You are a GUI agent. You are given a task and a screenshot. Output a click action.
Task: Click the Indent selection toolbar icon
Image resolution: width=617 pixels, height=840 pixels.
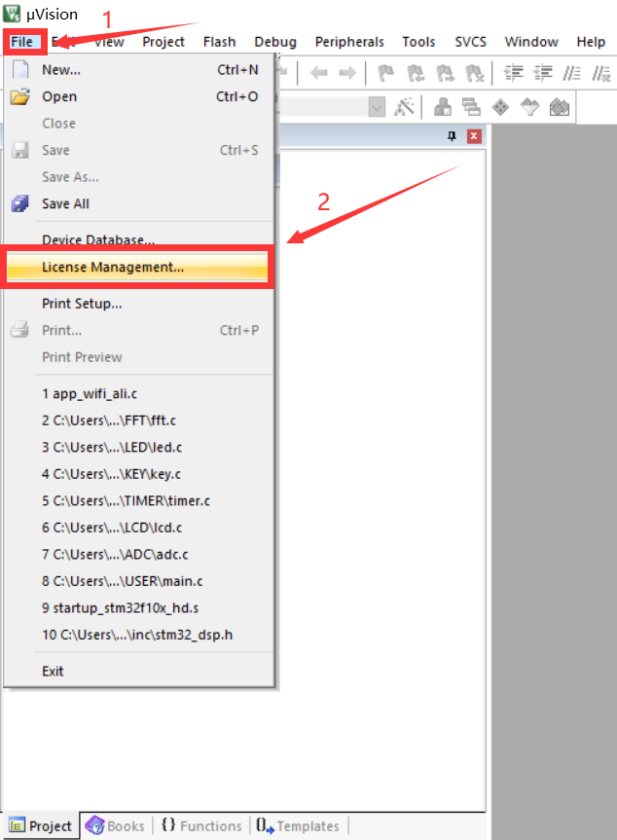(514, 72)
